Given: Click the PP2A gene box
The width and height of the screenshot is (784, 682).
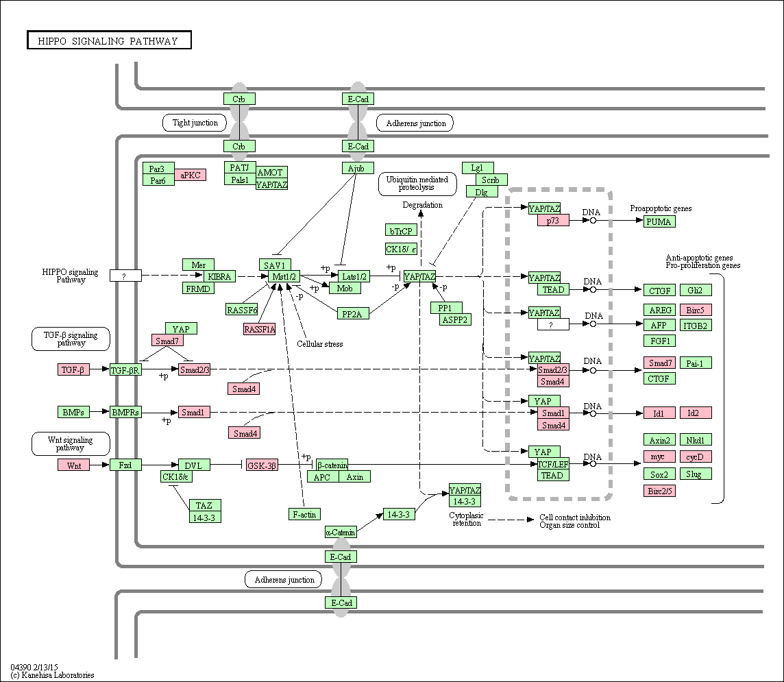Looking at the screenshot, I should tap(353, 313).
